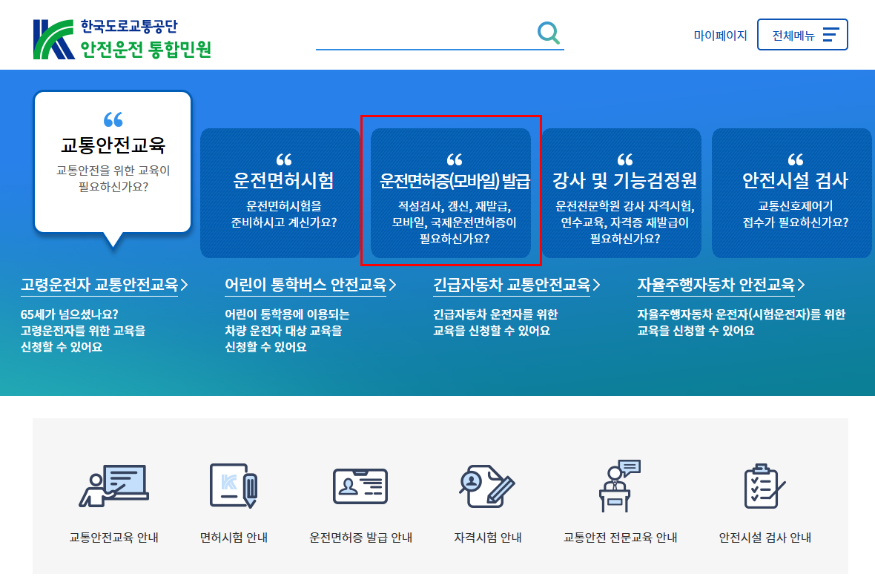Click the 한국도로교통공단 logo

point(111,35)
